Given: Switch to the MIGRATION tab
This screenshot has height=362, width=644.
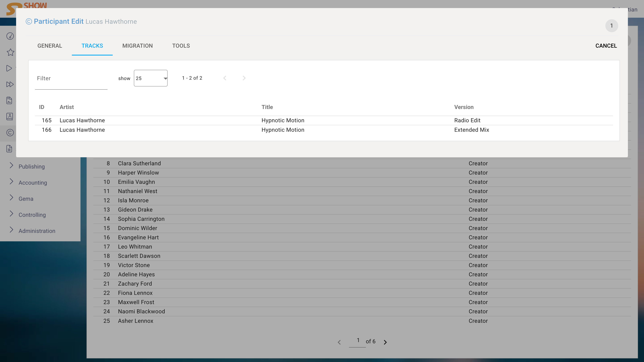Looking at the screenshot, I should click(137, 46).
